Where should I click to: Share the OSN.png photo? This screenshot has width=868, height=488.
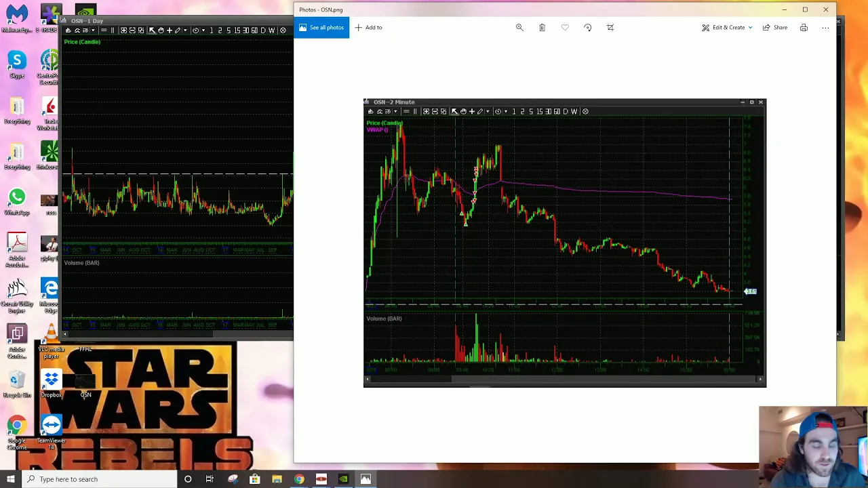point(775,27)
